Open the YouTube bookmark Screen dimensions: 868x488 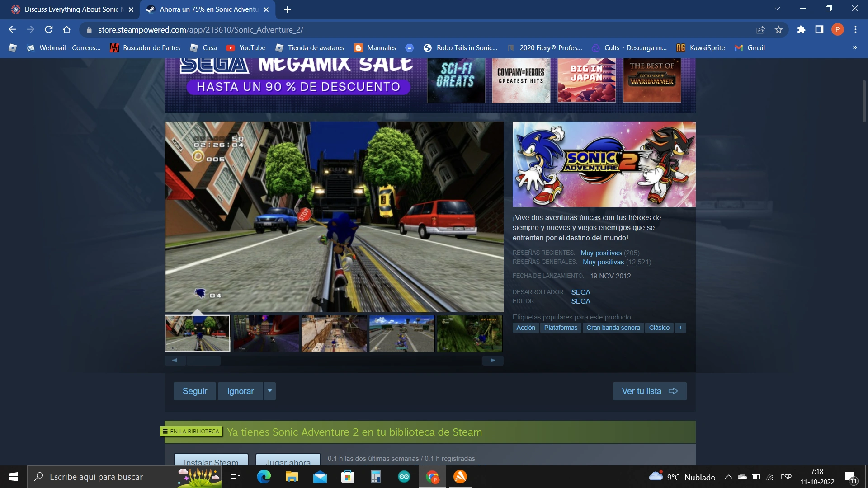coord(246,48)
